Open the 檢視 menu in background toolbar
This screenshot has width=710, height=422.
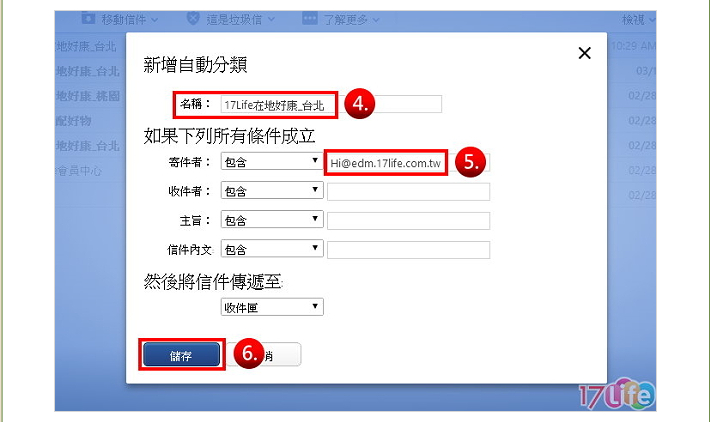[638, 19]
